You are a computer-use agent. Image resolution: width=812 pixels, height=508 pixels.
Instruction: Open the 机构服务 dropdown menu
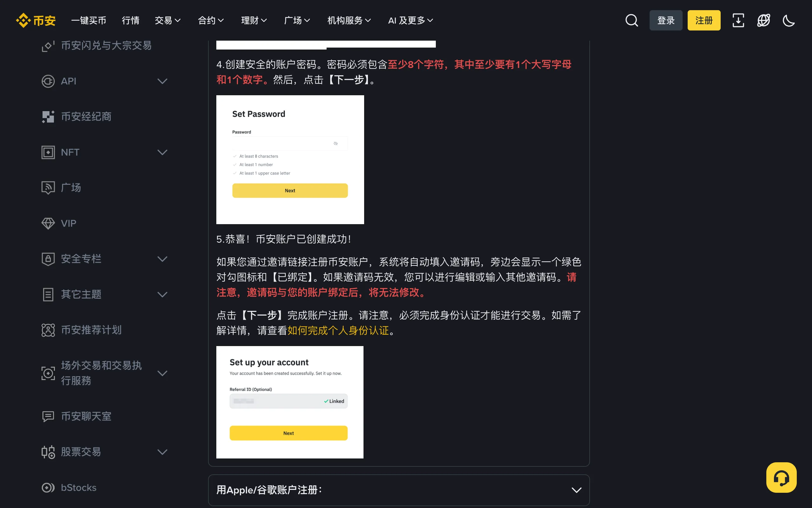click(349, 21)
